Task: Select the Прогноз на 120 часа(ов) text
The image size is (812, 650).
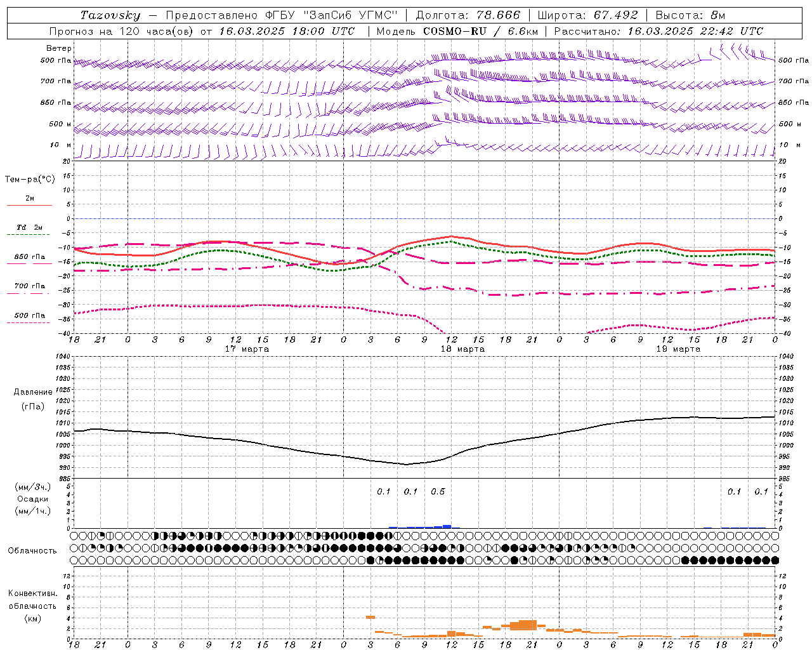Action: coord(122,31)
